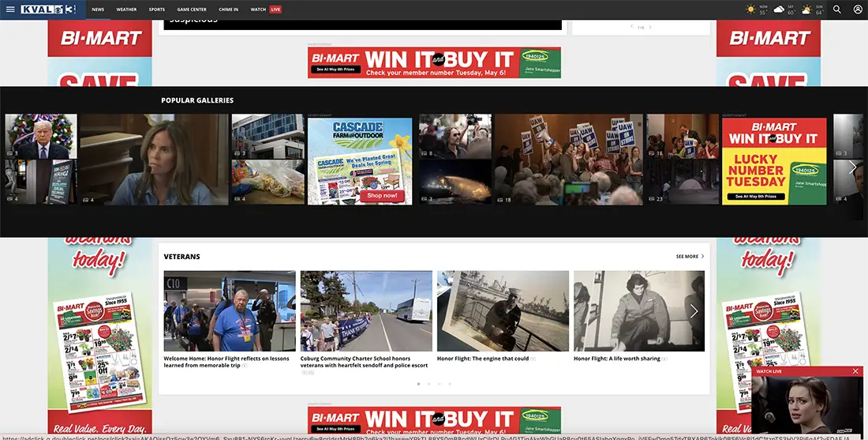Select the second Veterans carousel page dot

tap(429, 383)
